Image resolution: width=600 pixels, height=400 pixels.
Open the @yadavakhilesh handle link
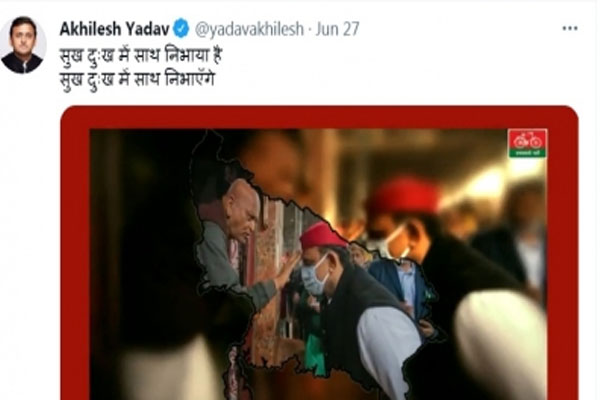(x=249, y=29)
